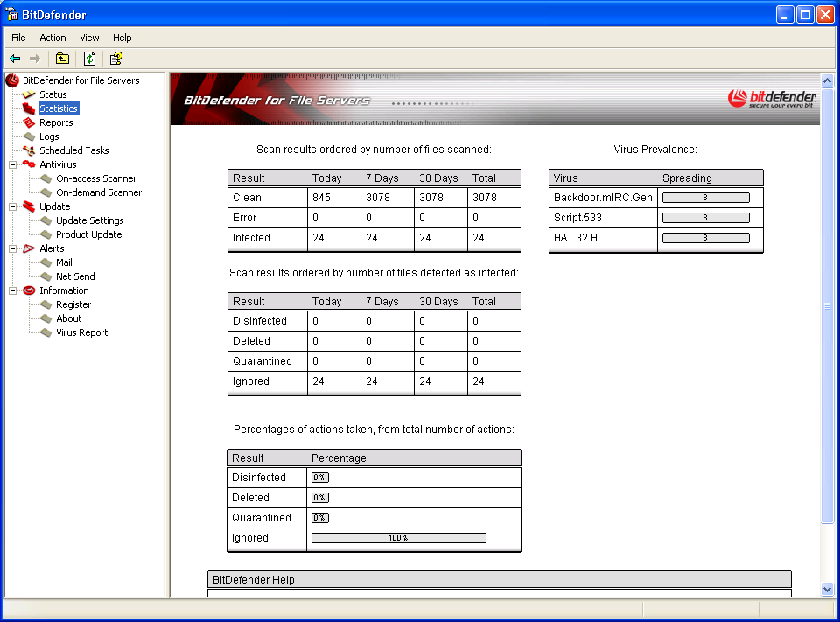Click the Backdoor.mIRC.Gen spreading bar
840x622 pixels.
705,198
